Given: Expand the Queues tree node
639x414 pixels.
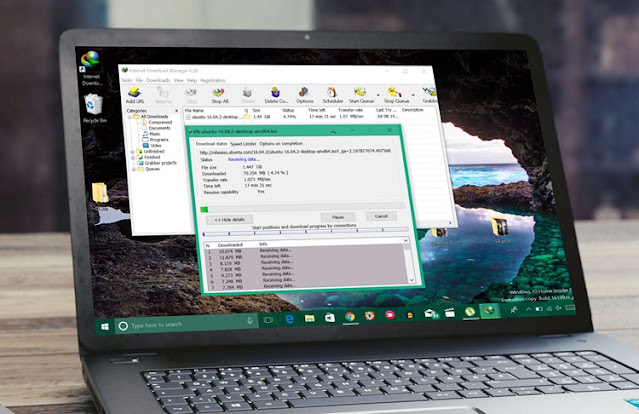Looking at the screenshot, I should click(134, 169).
